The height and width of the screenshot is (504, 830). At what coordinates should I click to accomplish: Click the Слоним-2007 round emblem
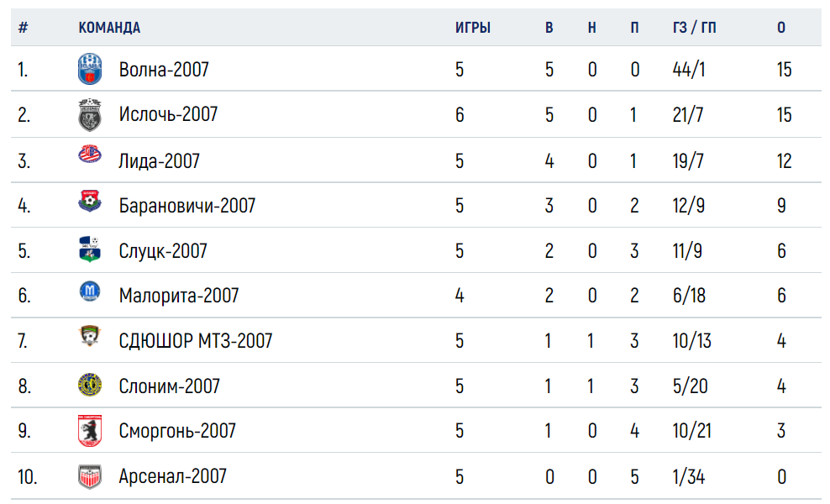90,385
